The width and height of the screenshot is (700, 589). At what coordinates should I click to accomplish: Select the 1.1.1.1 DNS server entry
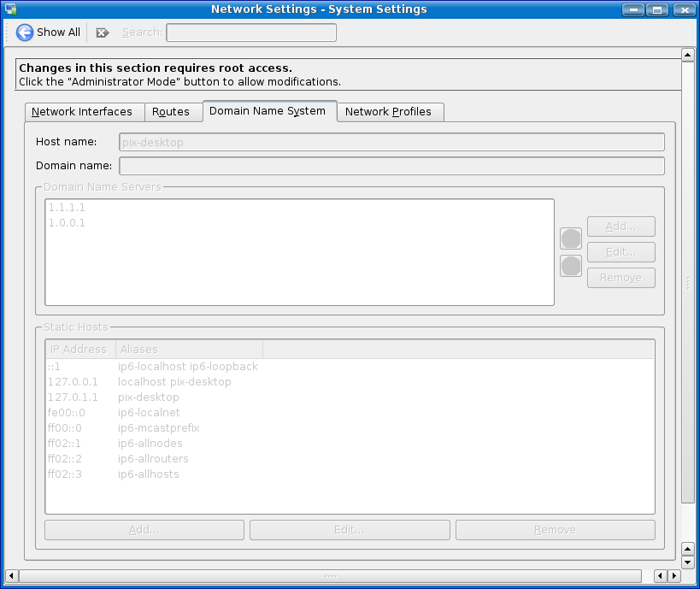[68, 208]
